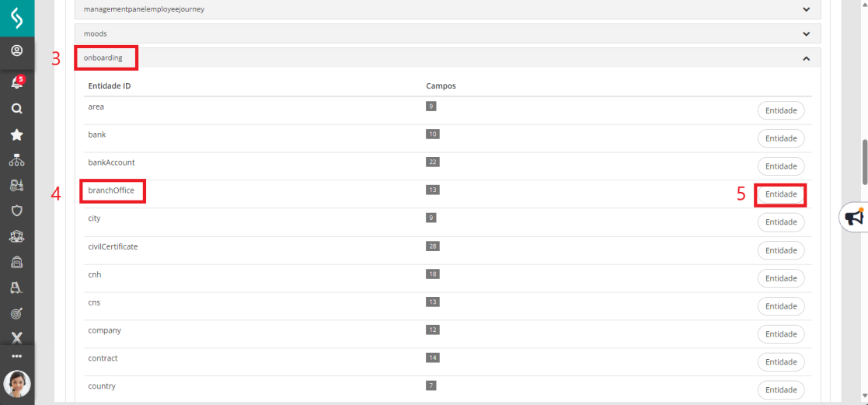The height and width of the screenshot is (405, 868).
Task: Click the user avatar photo
Action: 16,383
